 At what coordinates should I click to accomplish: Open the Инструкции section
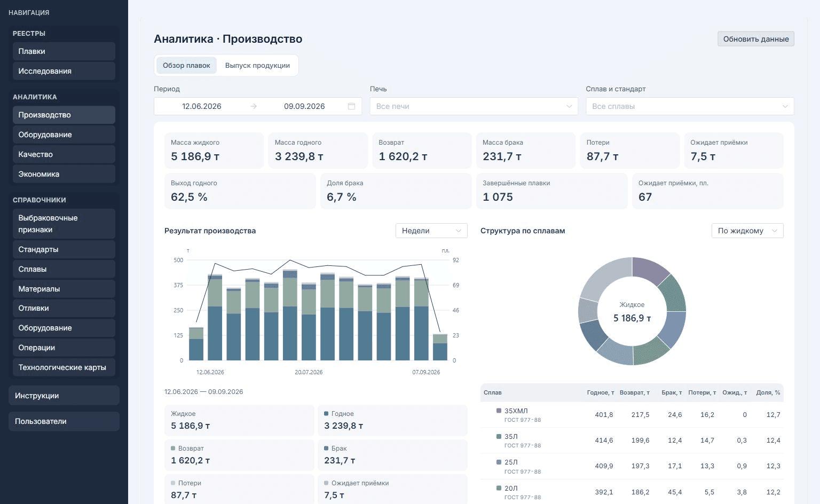coord(64,396)
